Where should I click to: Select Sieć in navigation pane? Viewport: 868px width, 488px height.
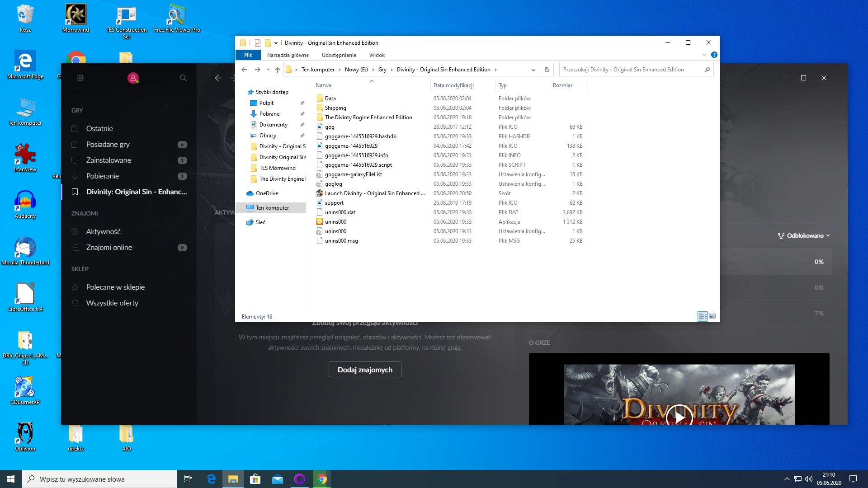coord(260,222)
